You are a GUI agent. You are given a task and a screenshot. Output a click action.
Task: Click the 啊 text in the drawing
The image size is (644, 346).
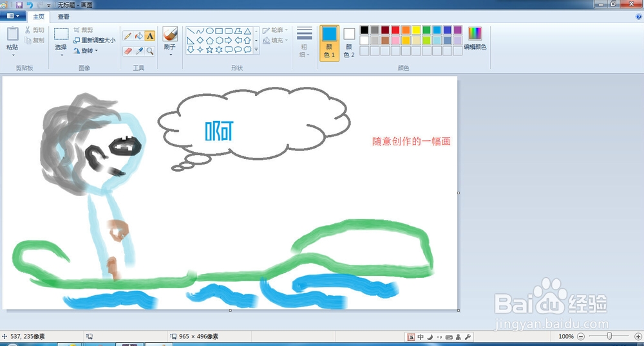pos(220,131)
